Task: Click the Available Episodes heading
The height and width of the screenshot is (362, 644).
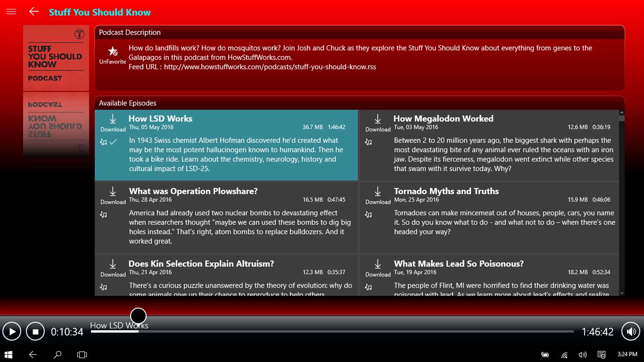Action: pos(127,103)
